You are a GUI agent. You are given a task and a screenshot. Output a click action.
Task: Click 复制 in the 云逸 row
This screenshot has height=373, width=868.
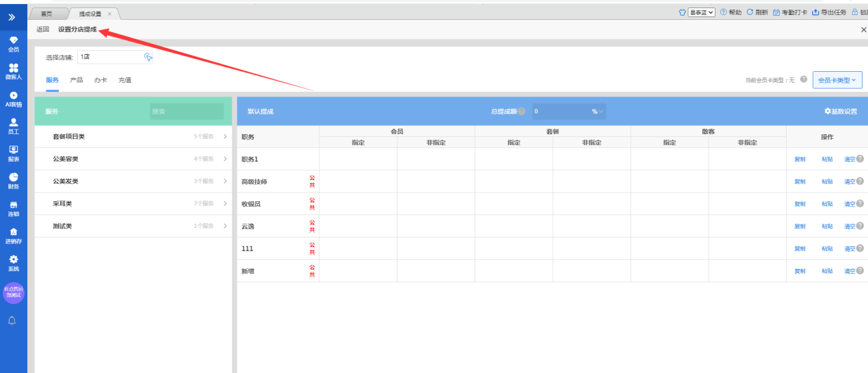[x=800, y=227]
